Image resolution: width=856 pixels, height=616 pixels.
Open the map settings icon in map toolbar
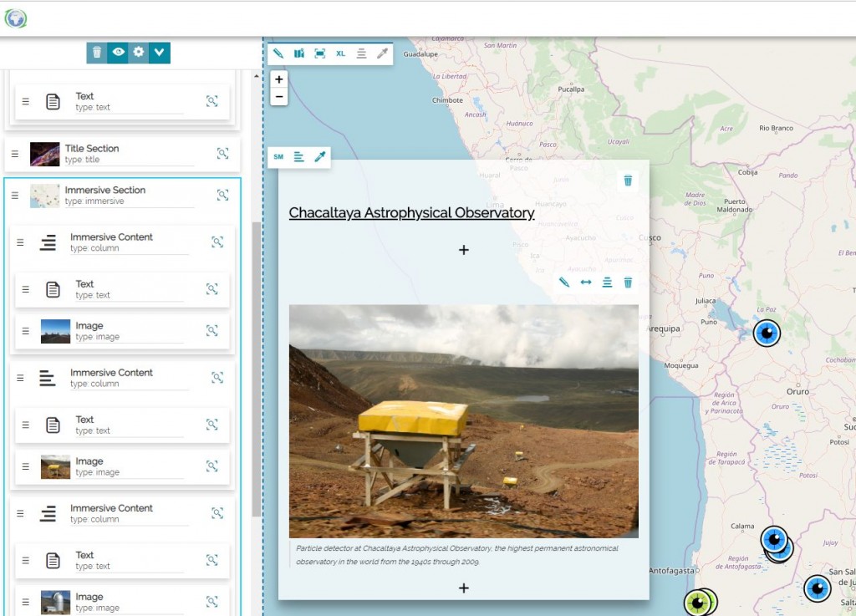tap(299, 53)
